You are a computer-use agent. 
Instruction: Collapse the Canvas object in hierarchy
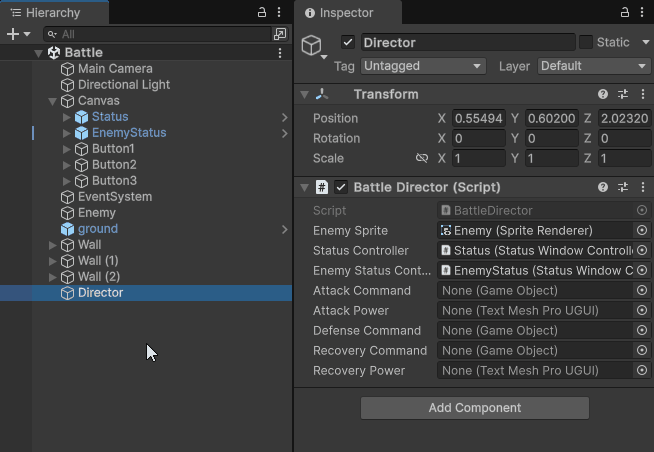click(53, 101)
